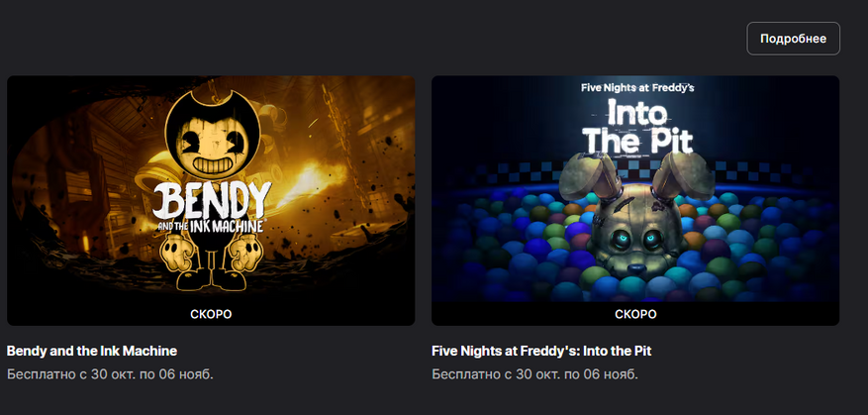
Task: Open Bendy and the Ink Machine title link
Action: point(92,351)
